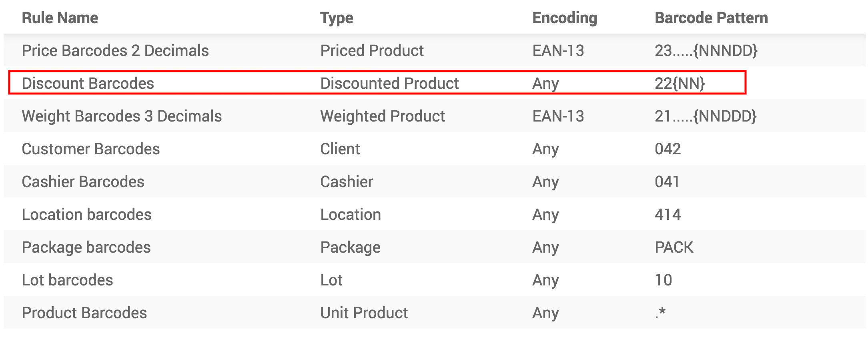Select the Weighted Product type cell
The width and height of the screenshot is (868, 349).
[383, 116]
